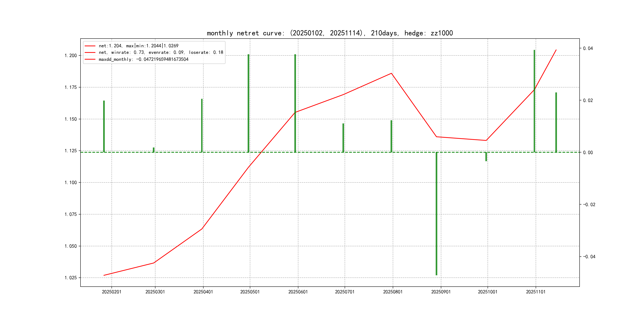Click the 20250901 x-axis label
Screen dimensions: 644x322
point(441,292)
